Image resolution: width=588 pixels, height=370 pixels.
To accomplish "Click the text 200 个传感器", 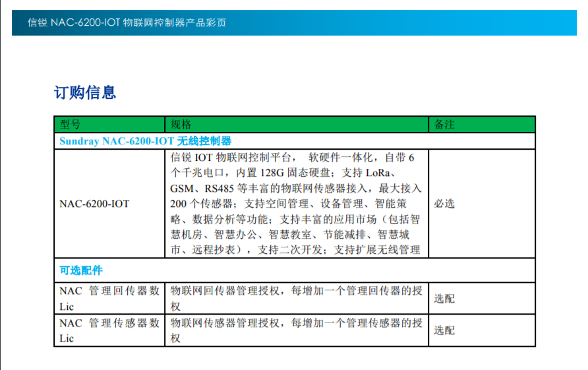I will [201, 204].
